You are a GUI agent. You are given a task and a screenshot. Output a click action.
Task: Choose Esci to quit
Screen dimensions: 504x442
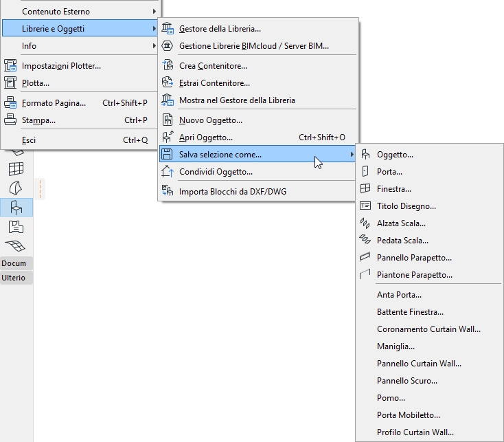[80, 140]
